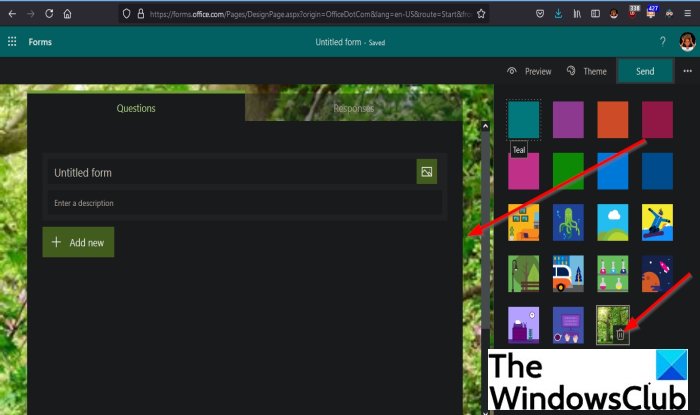Select the pink theme color
700x415 pixels.
click(523, 171)
